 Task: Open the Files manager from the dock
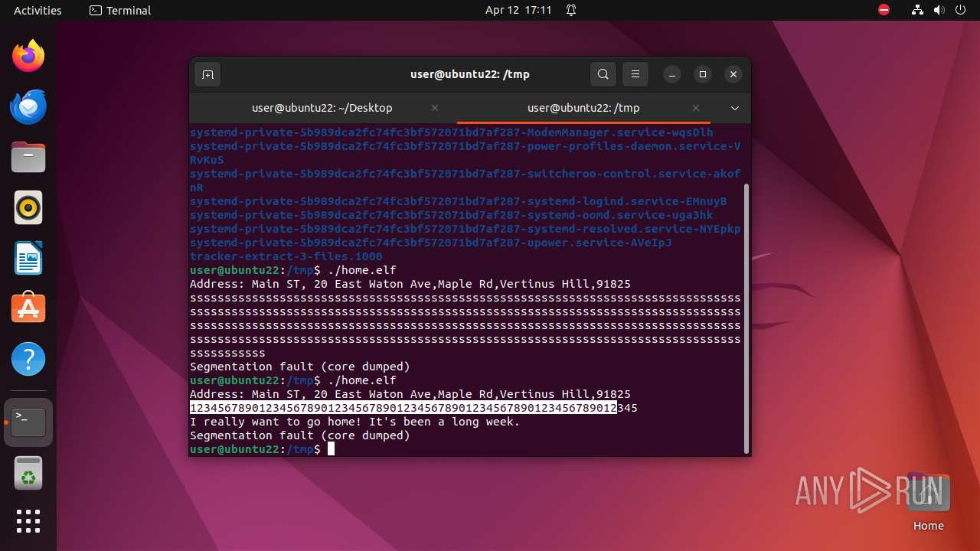point(28,157)
